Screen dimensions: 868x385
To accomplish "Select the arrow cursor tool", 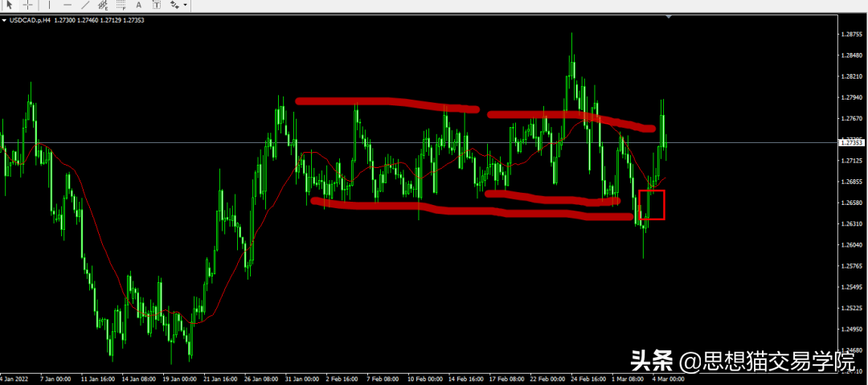I will [10, 5].
